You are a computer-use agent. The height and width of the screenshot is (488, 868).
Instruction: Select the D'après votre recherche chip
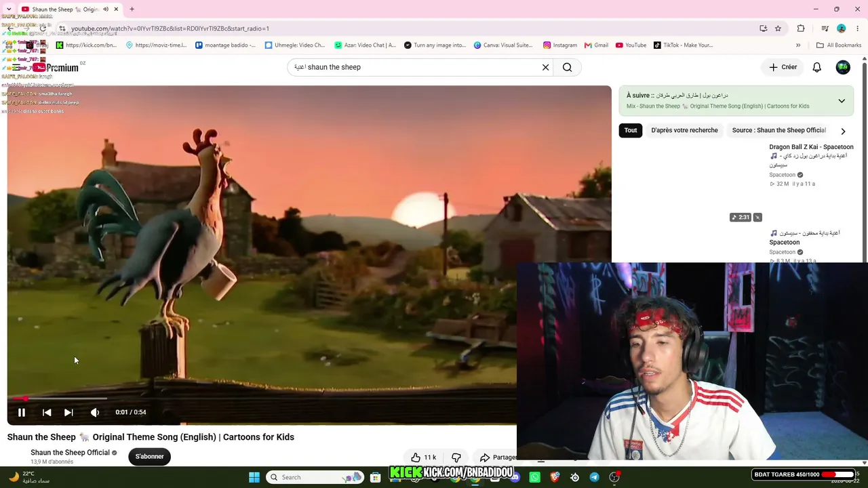click(x=684, y=130)
